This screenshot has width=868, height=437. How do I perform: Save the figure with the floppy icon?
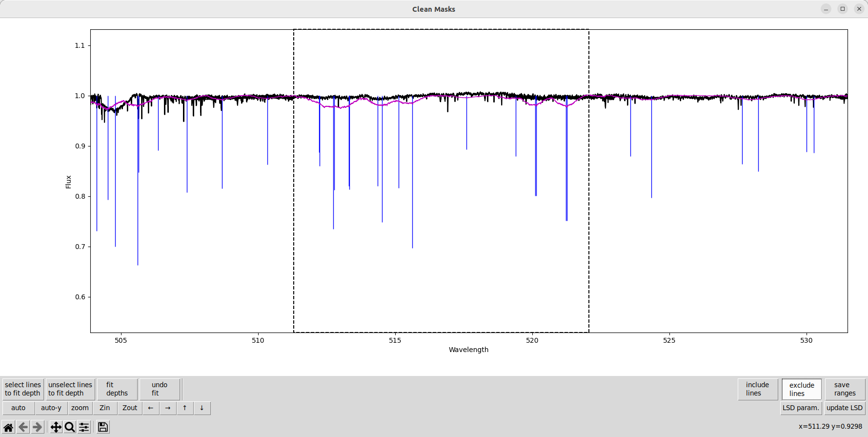pyautogui.click(x=103, y=427)
